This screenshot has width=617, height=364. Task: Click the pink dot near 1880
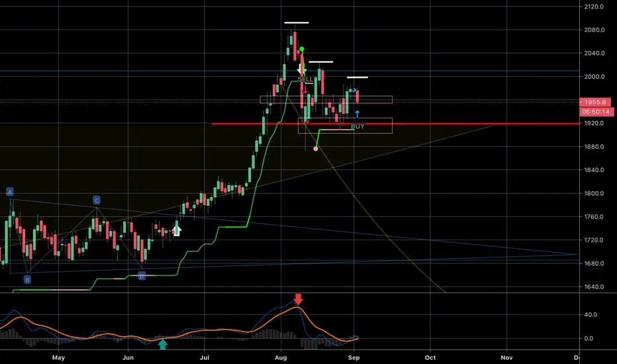[x=316, y=149]
